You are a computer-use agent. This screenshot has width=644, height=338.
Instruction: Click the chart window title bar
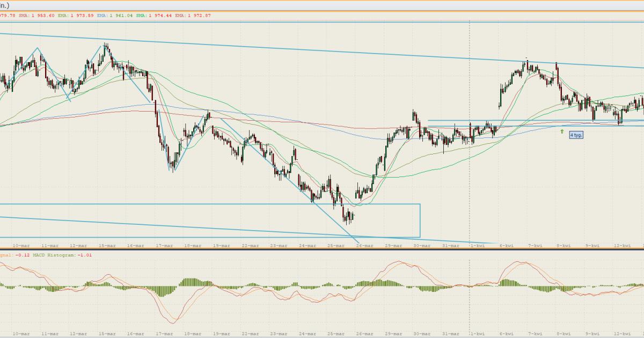click(322, 5)
